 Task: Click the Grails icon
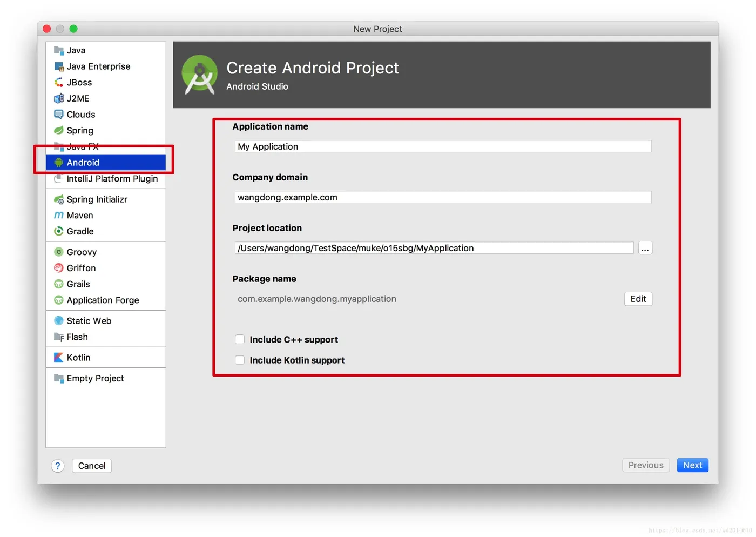point(59,284)
